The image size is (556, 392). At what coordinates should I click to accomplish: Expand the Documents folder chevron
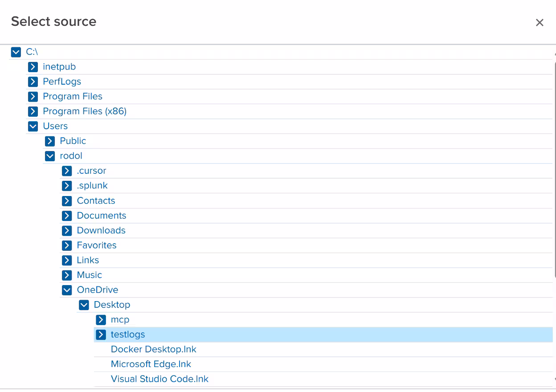(x=67, y=216)
